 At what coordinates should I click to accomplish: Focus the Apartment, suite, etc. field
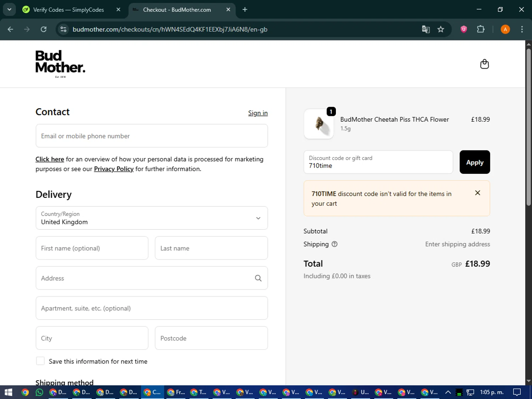[x=152, y=308]
